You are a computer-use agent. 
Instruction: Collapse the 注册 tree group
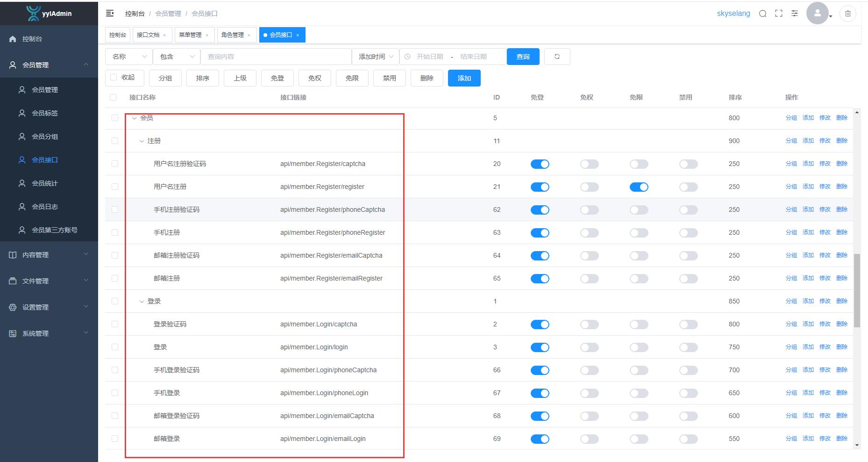pyautogui.click(x=142, y=141)
